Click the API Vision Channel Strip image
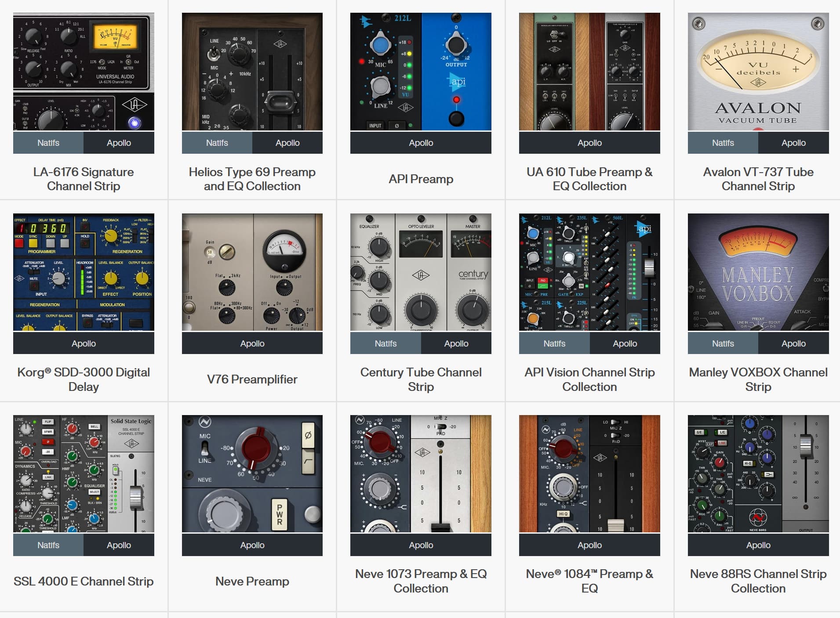840x618 pixels. 589,272
